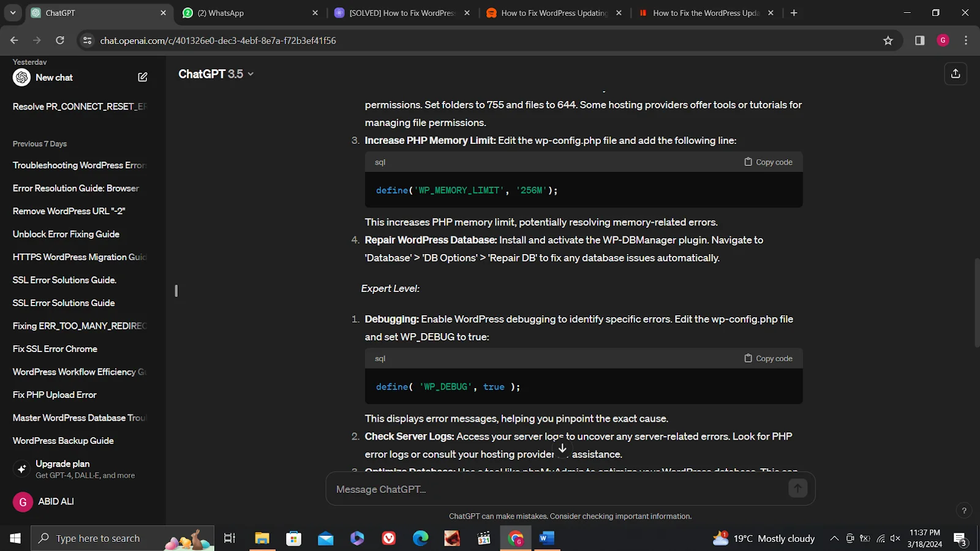Click the share conversation icon
Image resolution: width=980 pixels, height=551 pixels.
click(x=956, y=74)
